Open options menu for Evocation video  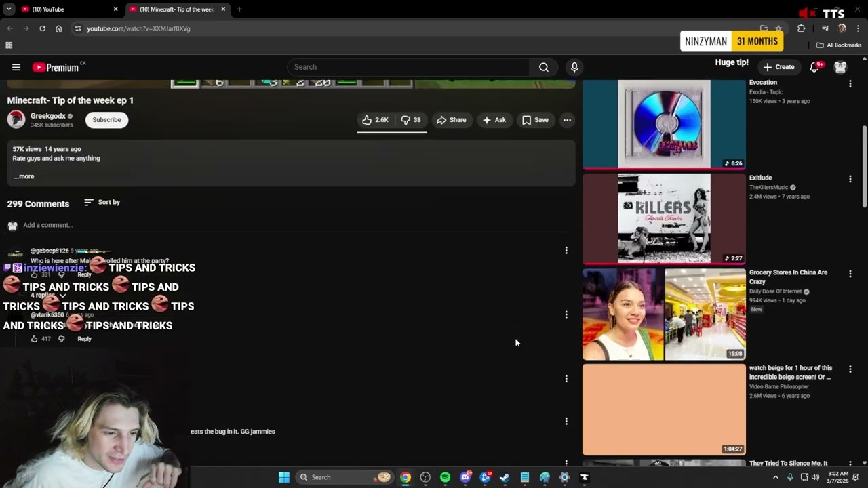[850, 83]
